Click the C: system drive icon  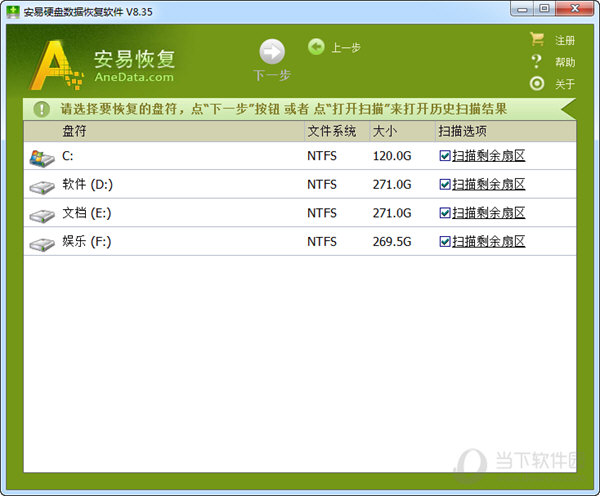pos(42,158)
